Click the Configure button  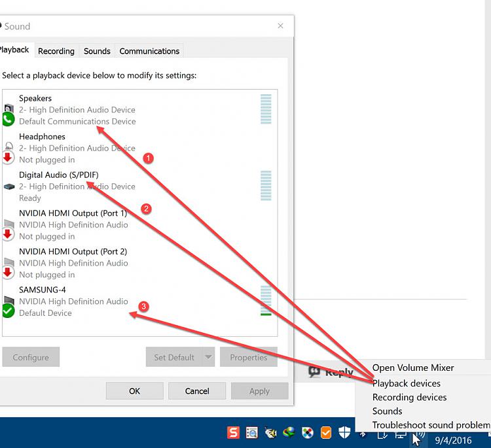[x=31, y=357]
